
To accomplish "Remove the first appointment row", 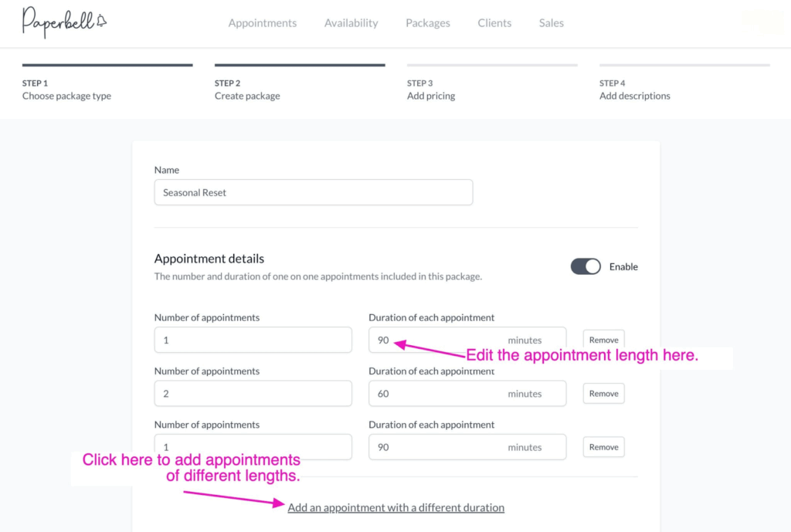I will 603,340.
